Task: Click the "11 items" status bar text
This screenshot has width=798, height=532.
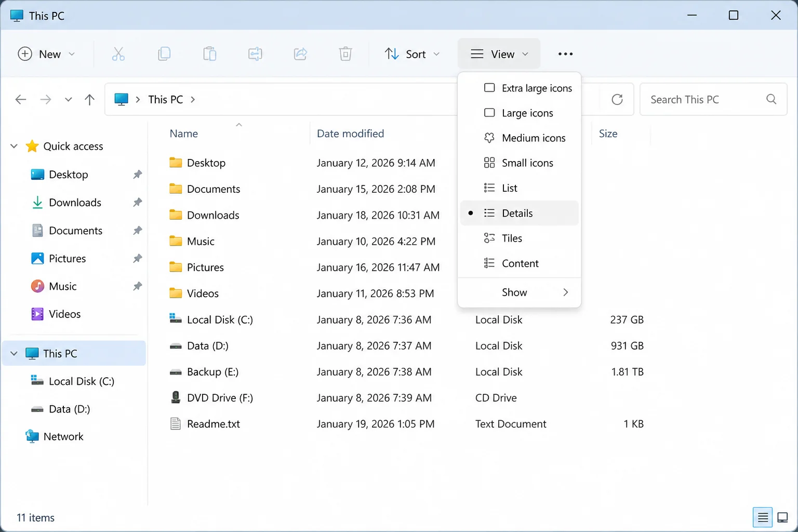Action: (x=35, y=517)
